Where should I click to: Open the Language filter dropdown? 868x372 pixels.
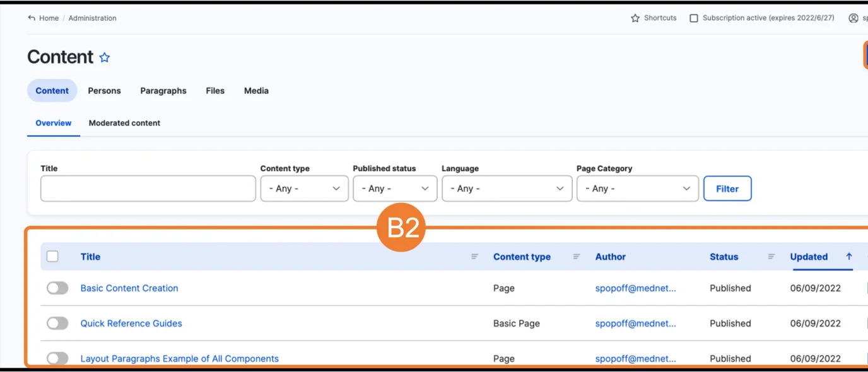507,189
